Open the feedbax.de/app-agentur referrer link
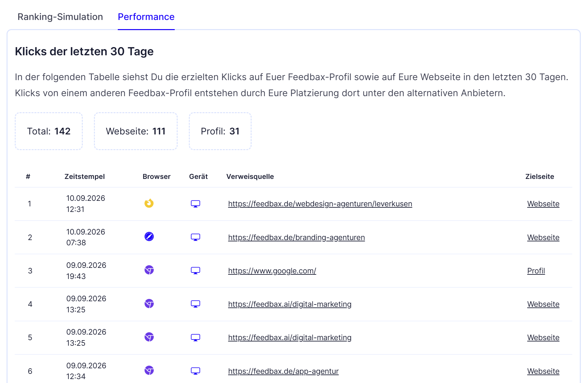The height and width of the screenshot is (383, 588). pyautogui.click(x=283, y=371)
